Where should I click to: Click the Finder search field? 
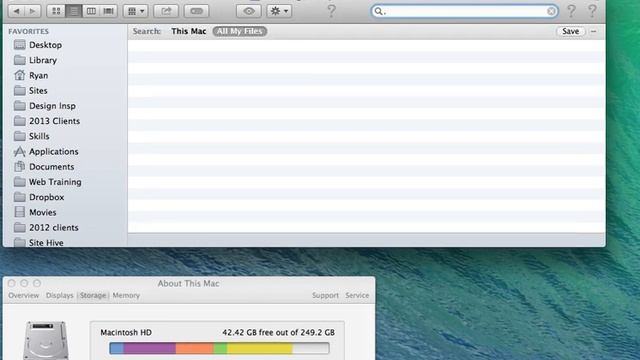(464, 11)
